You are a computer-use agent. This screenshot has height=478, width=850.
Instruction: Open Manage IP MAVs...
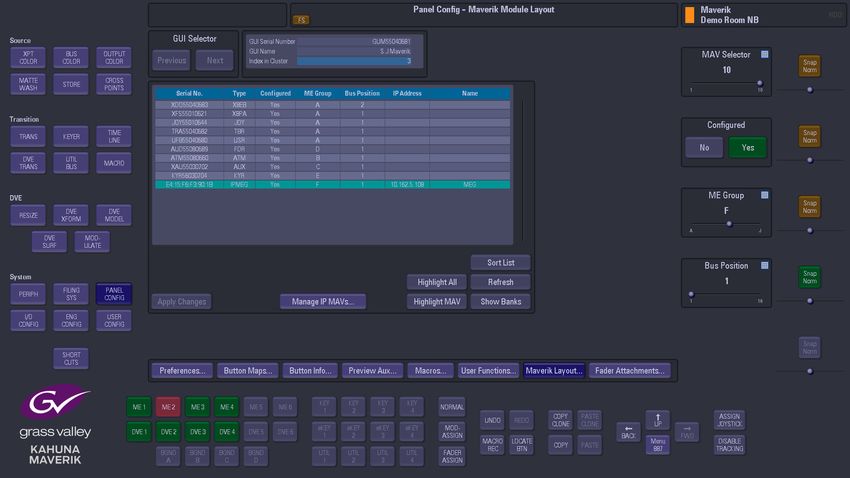coord(323,301)
